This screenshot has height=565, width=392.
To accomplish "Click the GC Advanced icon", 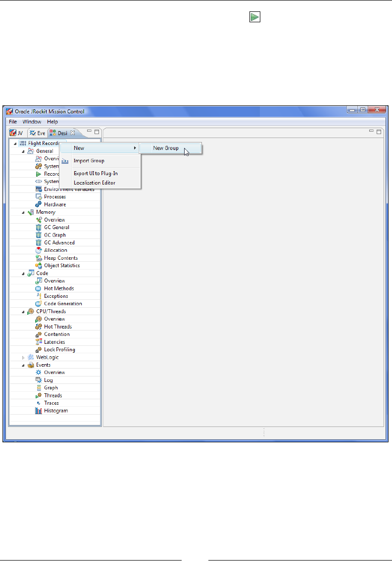I will 39,242.
